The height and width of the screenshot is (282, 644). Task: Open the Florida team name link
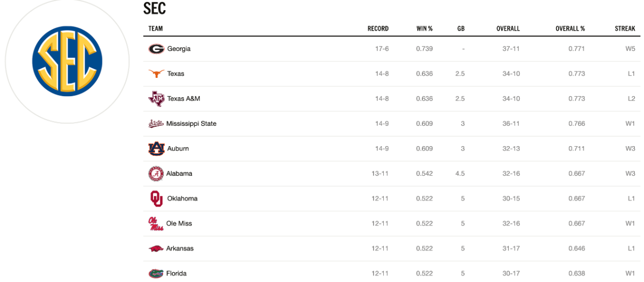177,273
